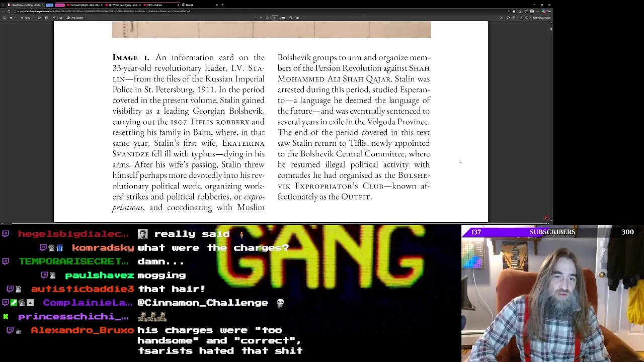Close the Collected Works PDF tab
The width and height of the screenshot is (644, 362).
[42, 5]
